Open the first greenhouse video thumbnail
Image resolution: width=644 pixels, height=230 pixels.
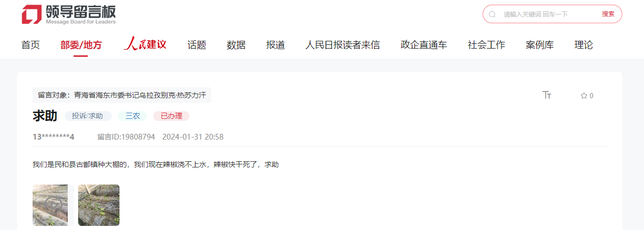coord(50,205)
